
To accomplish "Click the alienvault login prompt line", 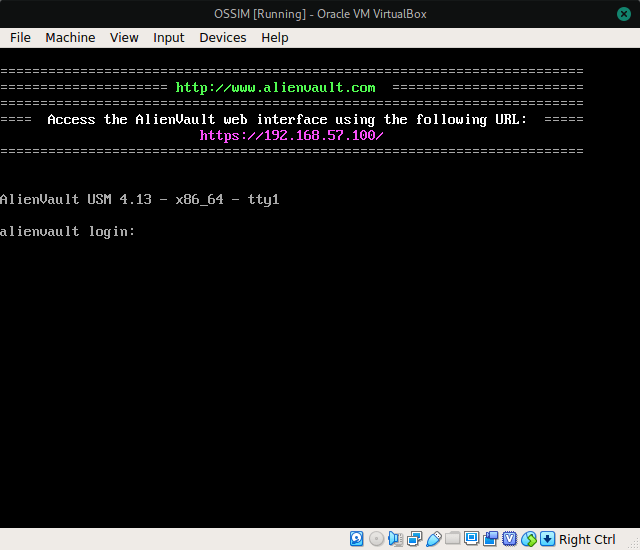I will tap(67, 231).
